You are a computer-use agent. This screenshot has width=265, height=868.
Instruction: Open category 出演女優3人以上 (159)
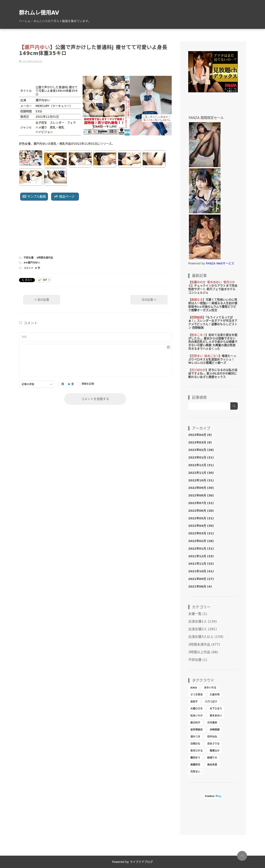point(206,637)
